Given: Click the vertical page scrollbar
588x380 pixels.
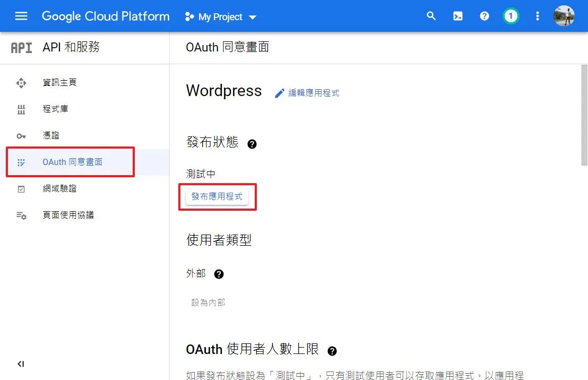Looking at the screenshot, I should coord(584,115).
